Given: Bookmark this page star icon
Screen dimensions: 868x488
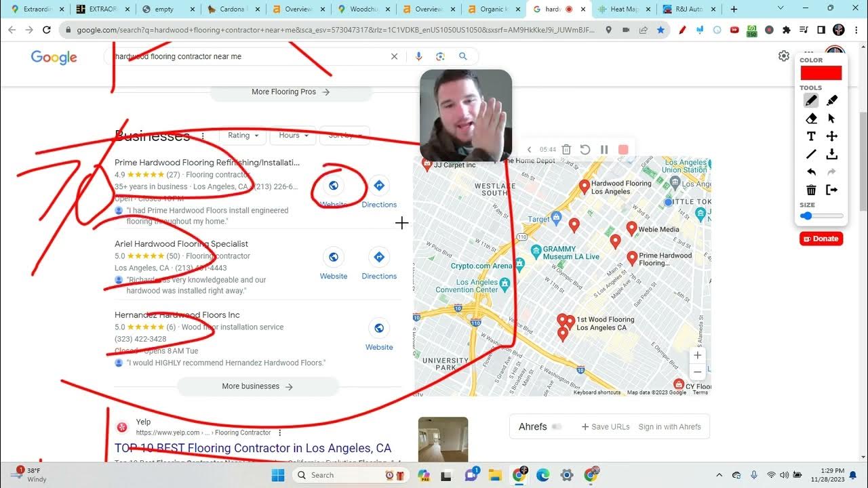Looking at the screenshot, I should click(x=660, y=30).
